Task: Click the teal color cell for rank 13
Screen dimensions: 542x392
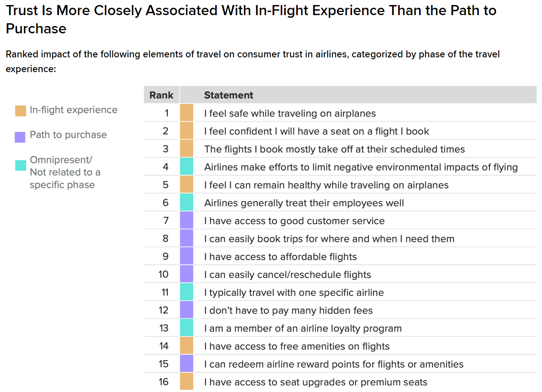Action: [186, 328]
